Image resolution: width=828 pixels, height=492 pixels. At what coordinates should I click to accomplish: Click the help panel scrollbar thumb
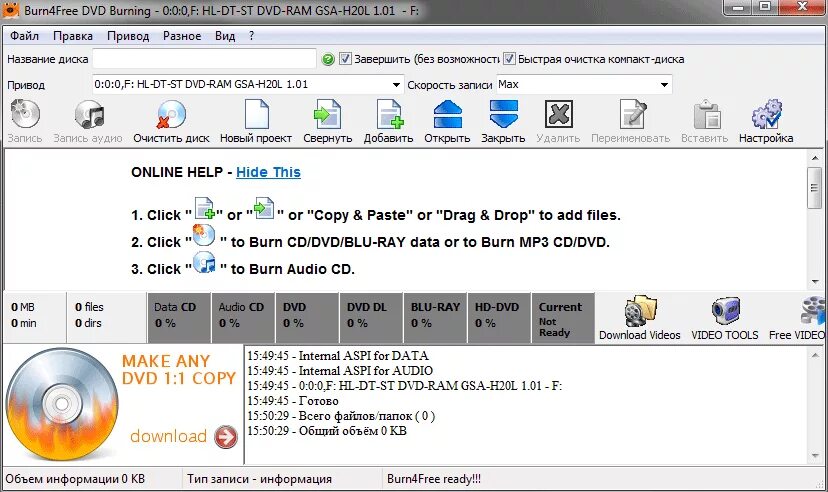click(x=814, y=187)
